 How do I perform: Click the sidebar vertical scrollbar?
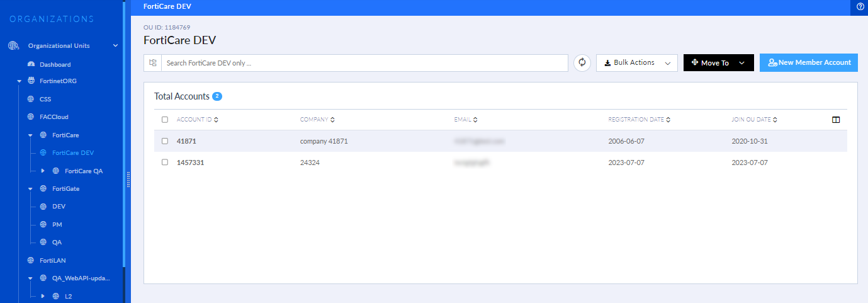[x=124, y=134]
